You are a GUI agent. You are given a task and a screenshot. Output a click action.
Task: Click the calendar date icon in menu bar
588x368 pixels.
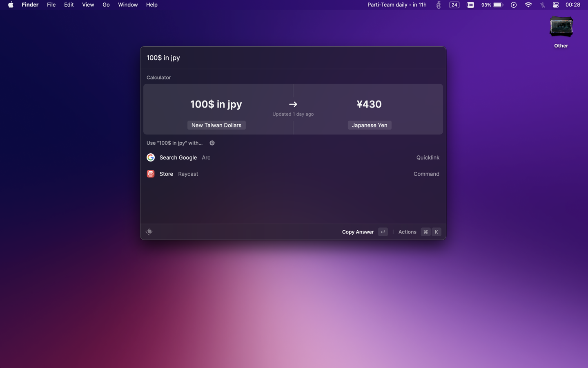pos(454,5)
